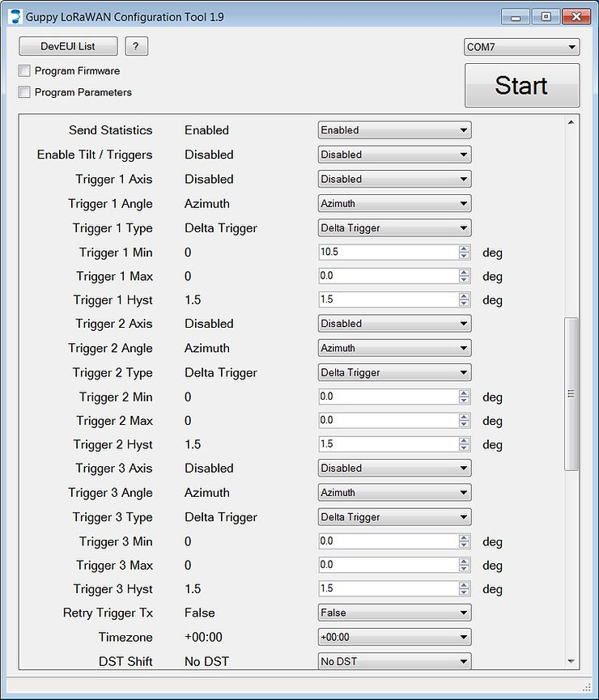Click the Guppy app icon in title bar
Image resolution: width=599 pixels, height=700 pixels.
15,16
